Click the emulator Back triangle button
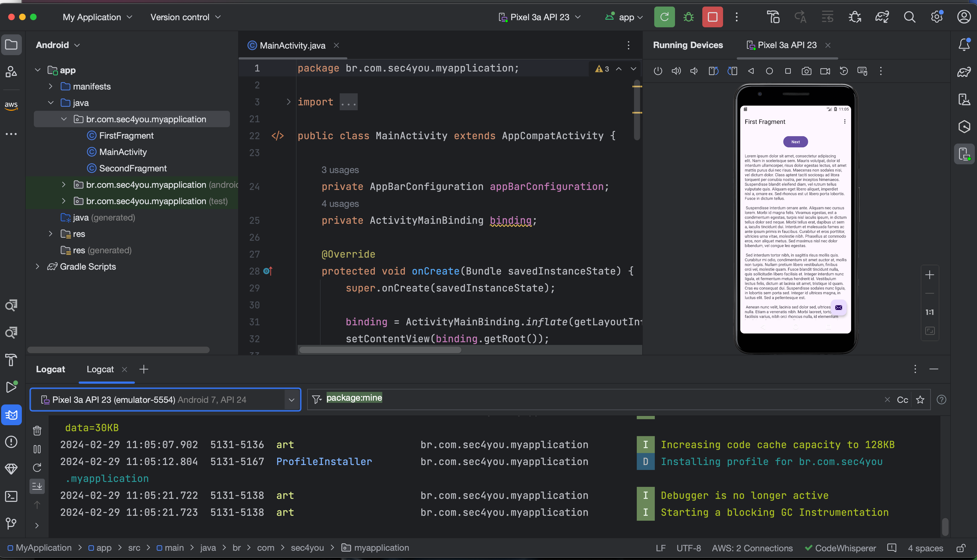The image size is (977, 560). (751, 71)
